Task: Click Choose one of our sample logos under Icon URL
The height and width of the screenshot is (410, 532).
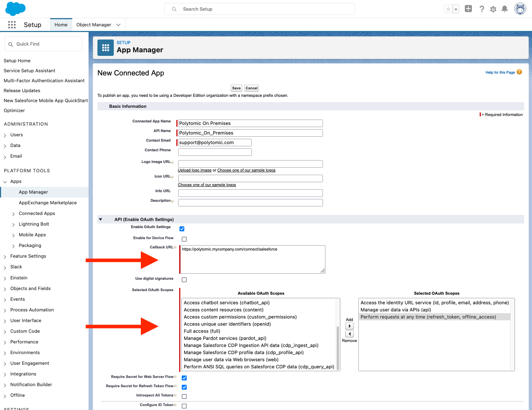Action: coord(207,185)
